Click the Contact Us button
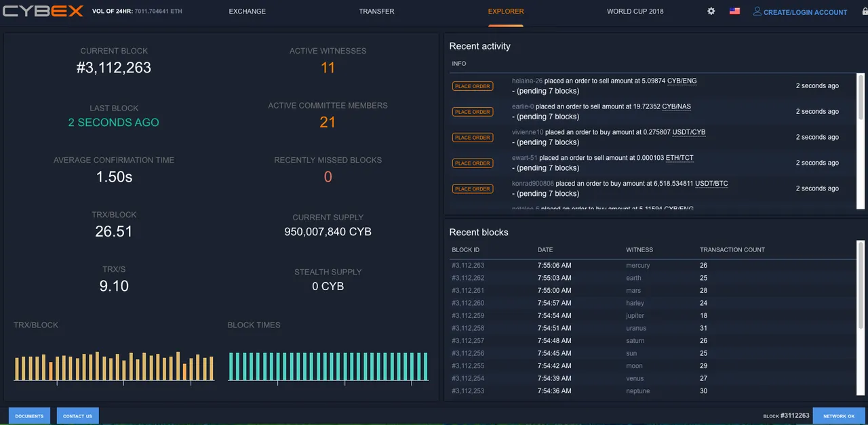868x425 pixels. click(78, 416)
